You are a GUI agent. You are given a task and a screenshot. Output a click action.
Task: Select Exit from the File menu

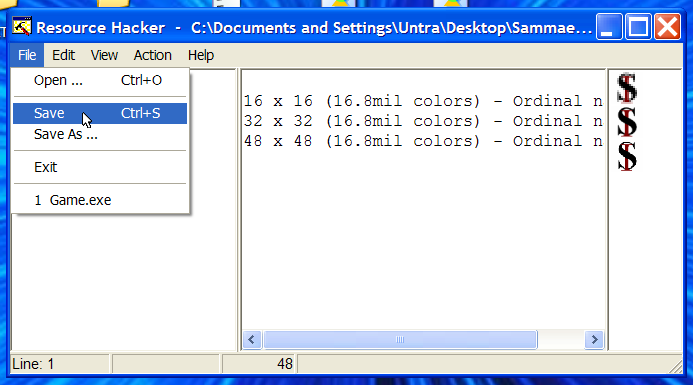click(100, 167)
